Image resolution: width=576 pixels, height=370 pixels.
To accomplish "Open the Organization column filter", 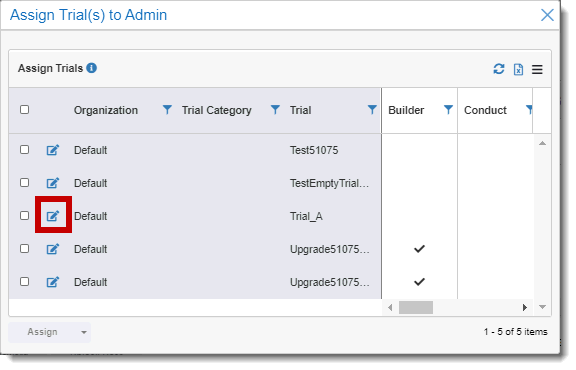I will click(167, 109).
